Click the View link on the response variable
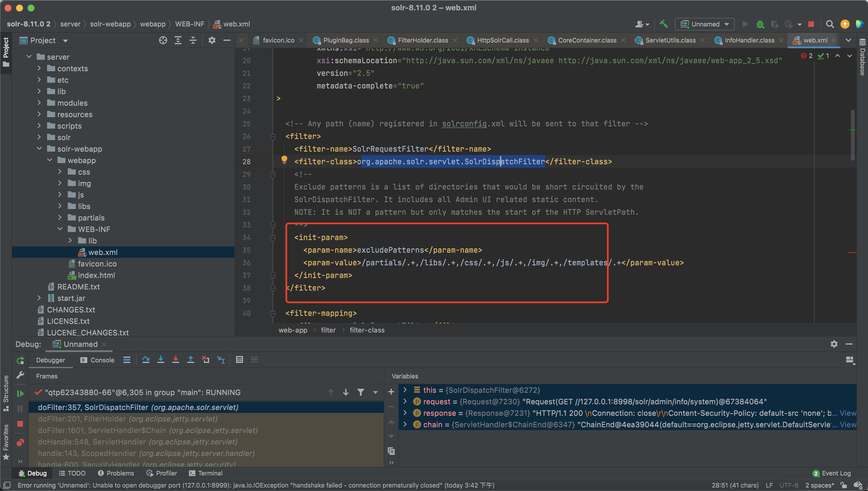The height and width of the screenshot is (491, 868). 847,413
